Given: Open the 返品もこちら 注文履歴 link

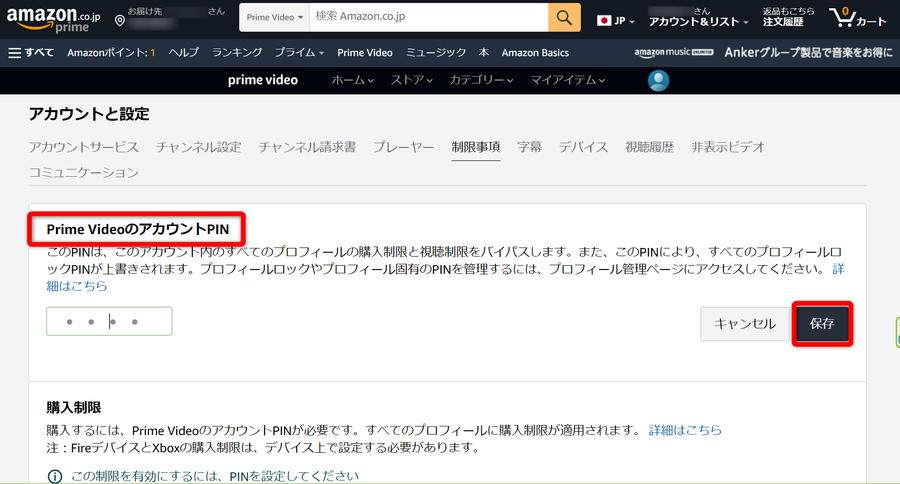Looking at the screenshot, I should click(788, 17).
